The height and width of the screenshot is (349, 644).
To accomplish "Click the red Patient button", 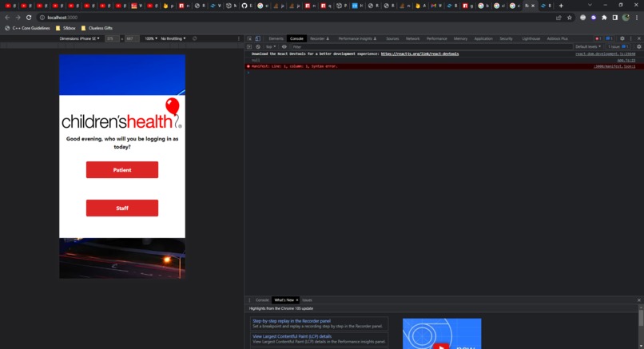I will (x=122, y=169).
